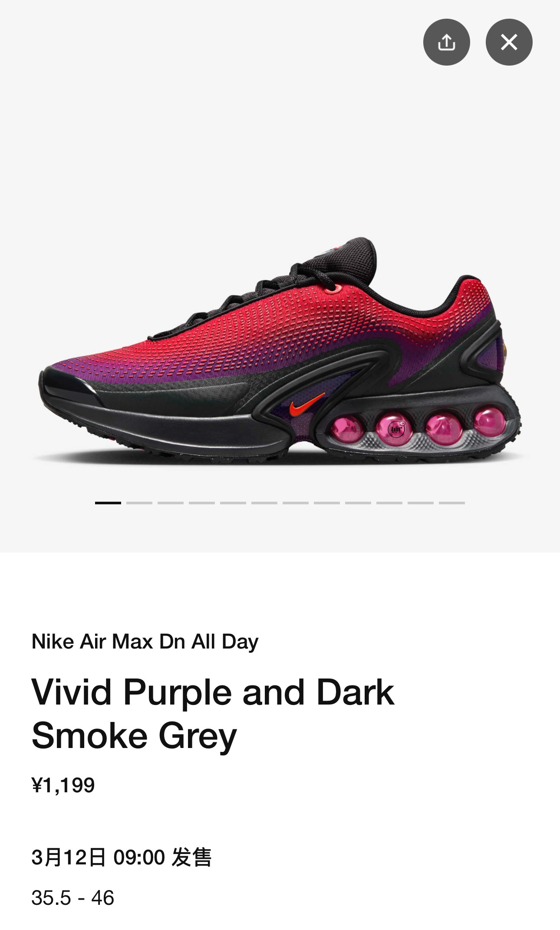Jump to second image indicator
Viewport: 560px width, 930px height.
(x=139, y=503)
